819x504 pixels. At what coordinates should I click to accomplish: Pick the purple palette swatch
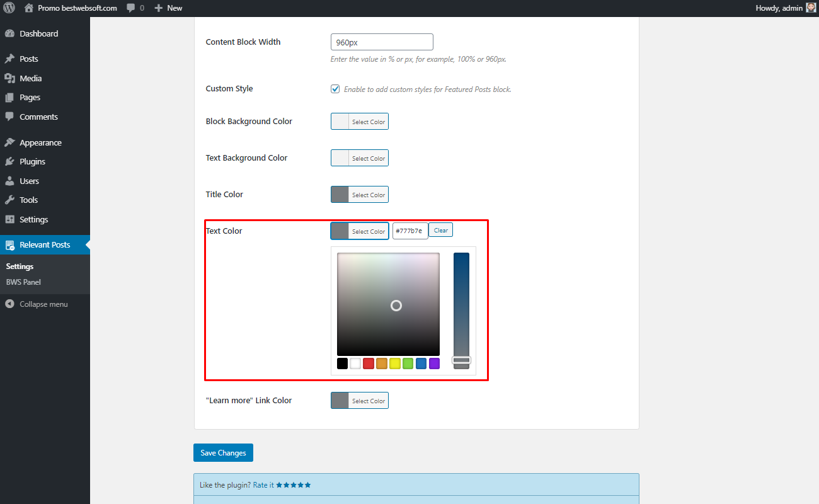434,364
